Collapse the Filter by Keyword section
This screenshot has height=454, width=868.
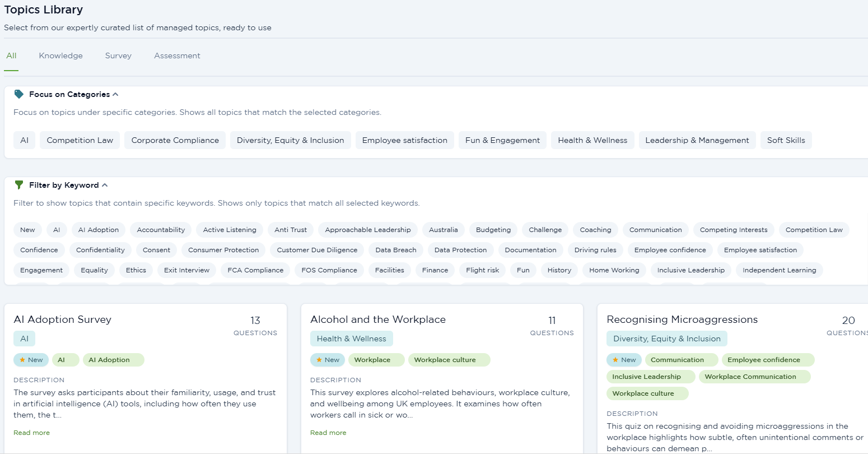click(105, 185)
